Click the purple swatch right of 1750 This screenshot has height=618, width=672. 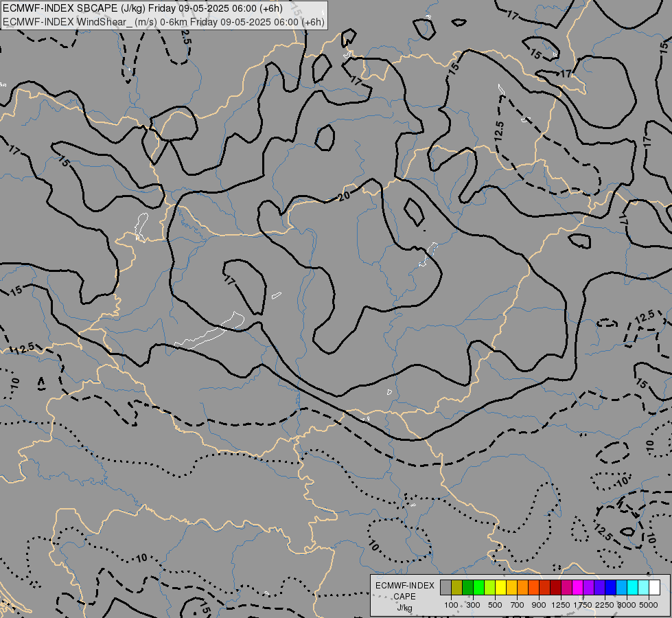click(588, 588)
